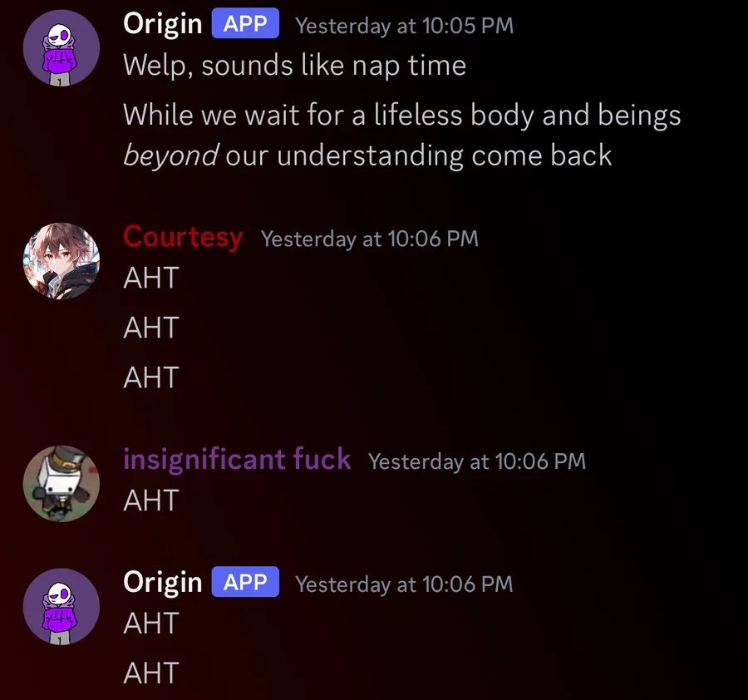Open the red Courtesy username
This screenshot has width=748, height=700.
point(183,237)
